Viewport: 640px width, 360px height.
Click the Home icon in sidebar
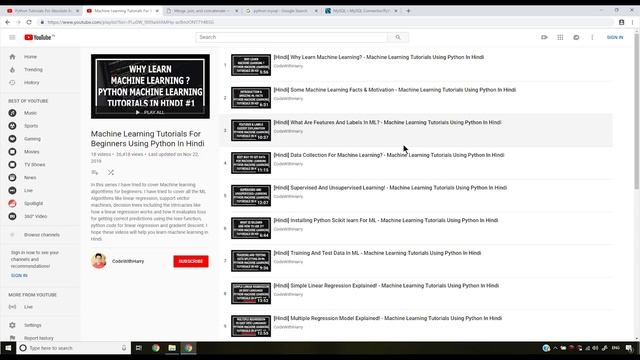click(12, 57)
